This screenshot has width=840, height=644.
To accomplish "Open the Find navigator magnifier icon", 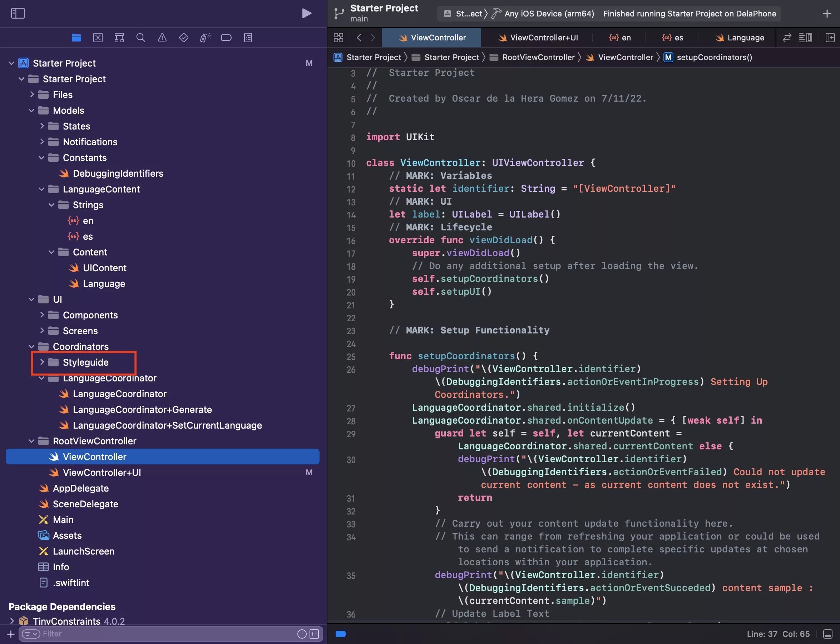I will (140, 37).
